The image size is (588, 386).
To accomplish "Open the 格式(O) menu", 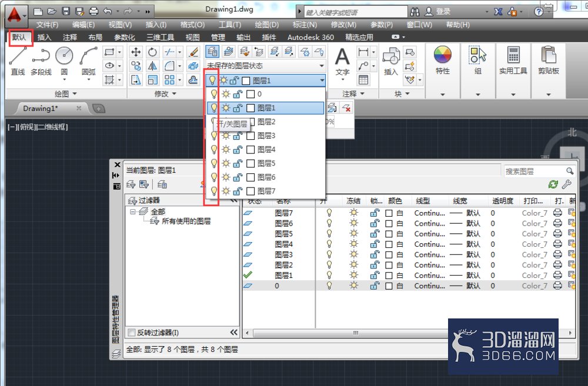I will (192, 25).
